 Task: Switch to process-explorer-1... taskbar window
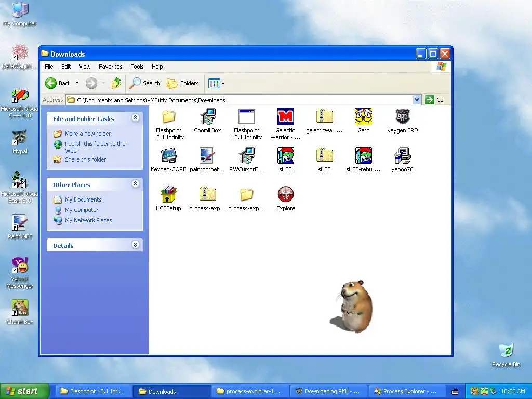249,391
